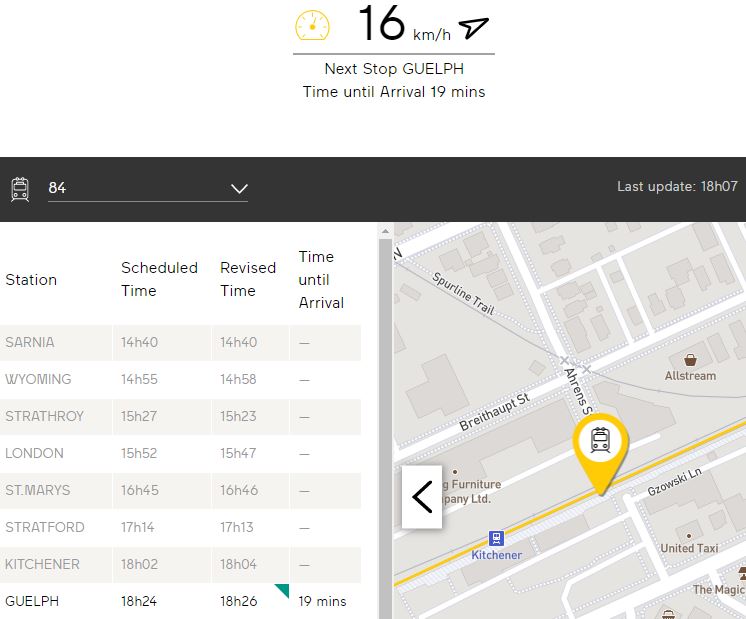Expand train selector using chevron arrow
The height and width of the screenshot is (619, 746).
(x=239, y=188)
